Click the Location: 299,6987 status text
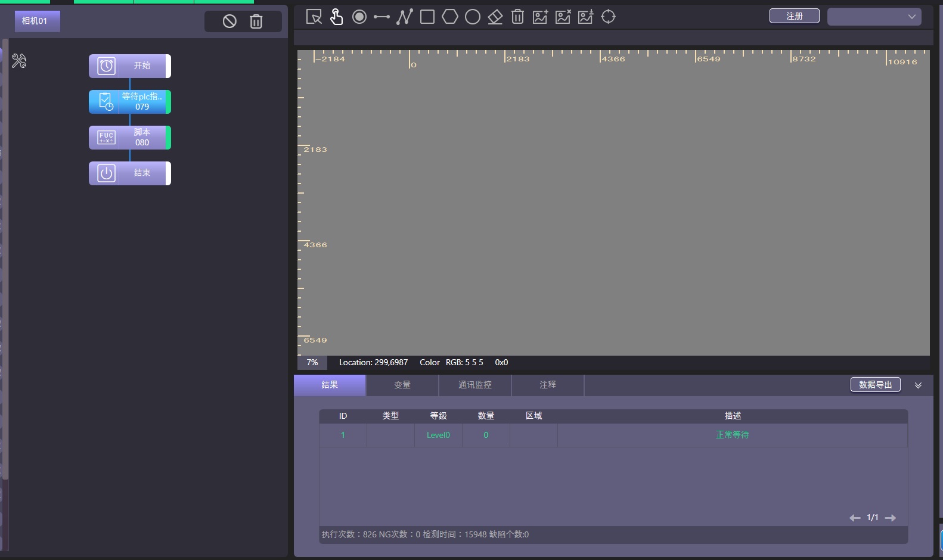 coord(374,362)
